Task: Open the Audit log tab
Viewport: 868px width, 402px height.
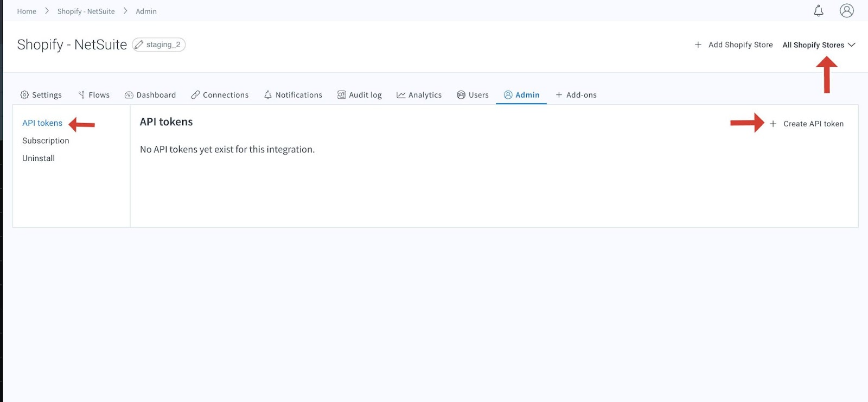Action: click(x=360, y=95)
